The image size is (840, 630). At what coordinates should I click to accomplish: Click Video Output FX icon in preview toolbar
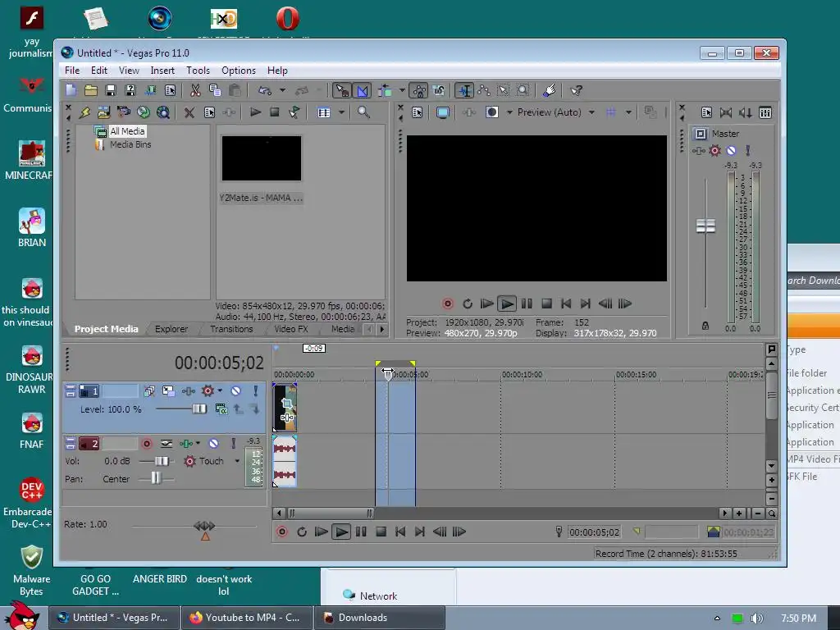pyautogui.click(x=468, y=112)
